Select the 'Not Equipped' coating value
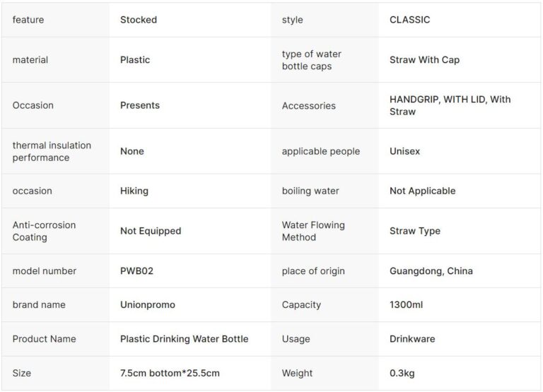This screenshot has width=543, height=392. pos(151,231)
